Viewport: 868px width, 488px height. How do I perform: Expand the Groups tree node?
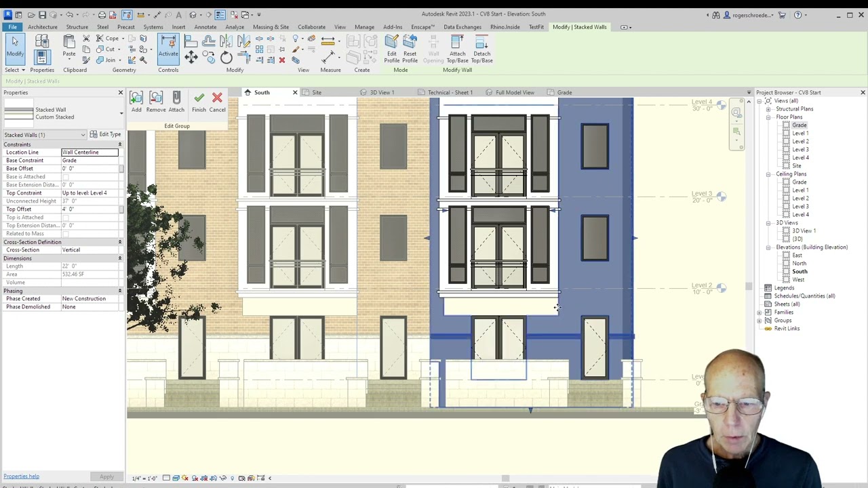(x=759, y=321)
